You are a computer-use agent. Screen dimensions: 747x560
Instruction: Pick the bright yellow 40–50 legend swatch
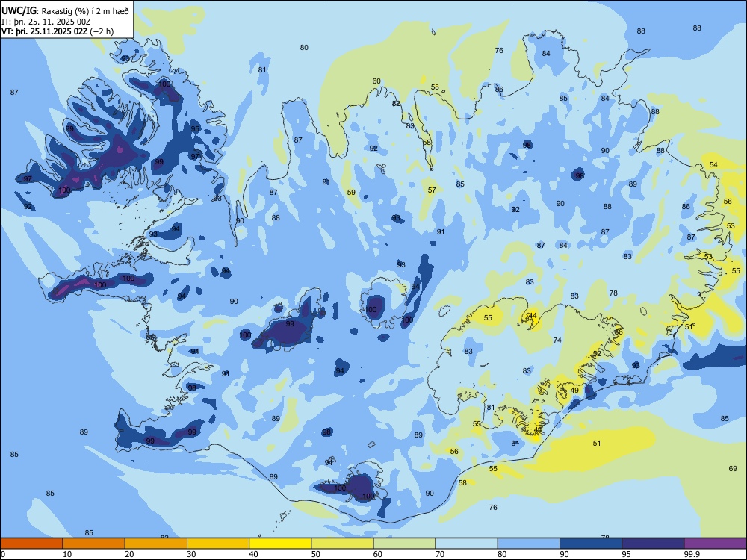(280, 544)
